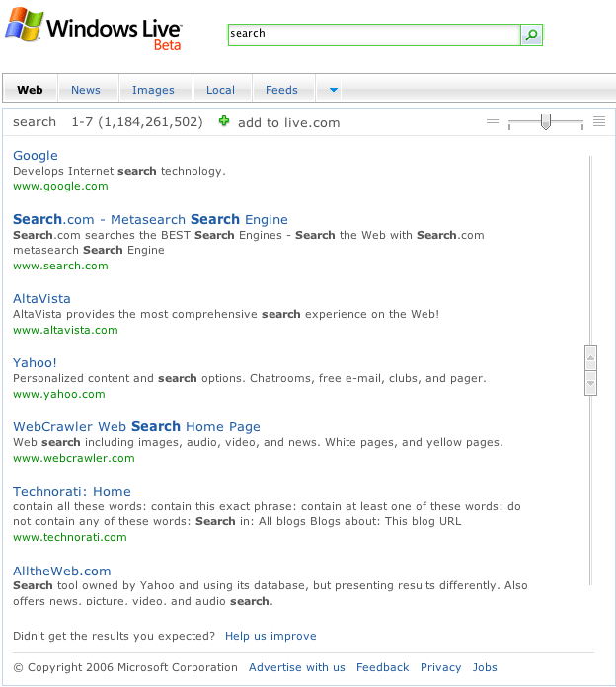Open Search.com Metasearch Search Engine result
616x687 pixels.
click(150, 219)
